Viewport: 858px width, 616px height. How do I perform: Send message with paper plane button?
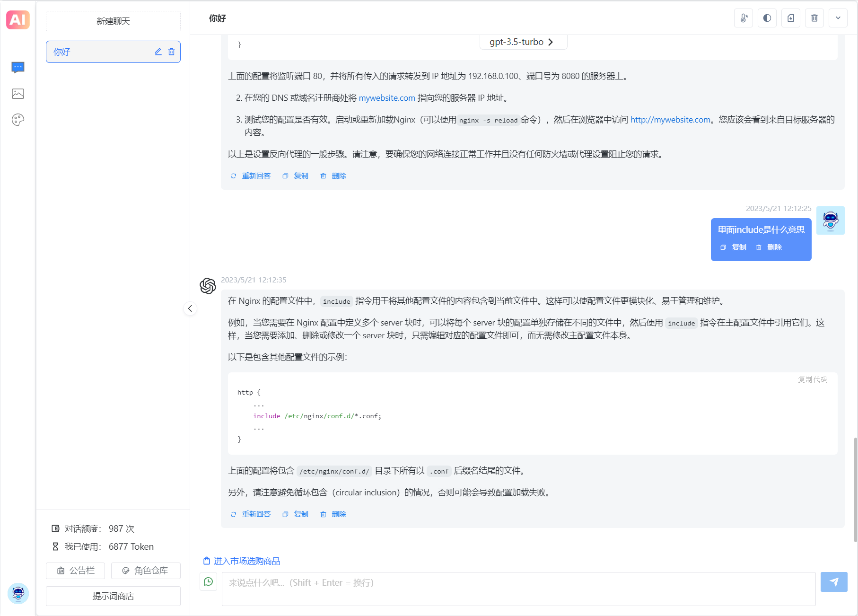pyautogui.click(x=834, y=582)
